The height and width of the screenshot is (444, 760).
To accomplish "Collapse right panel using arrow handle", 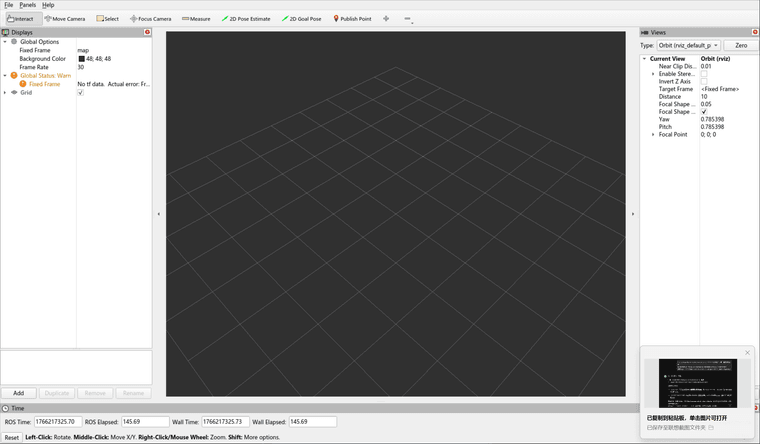I will (633, 214).
